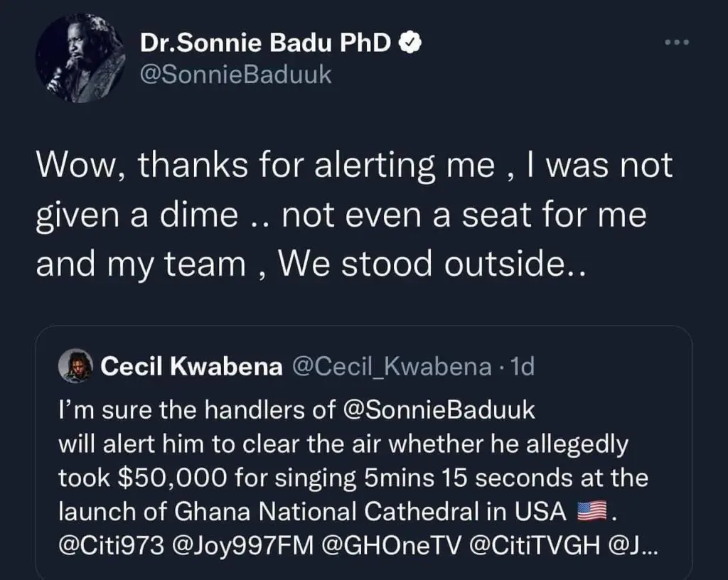Open the Dr.Sonnie Badu PhD display name
Image resolution: width=728 pixels, height=580 pixels.
(x=265, y=43)
